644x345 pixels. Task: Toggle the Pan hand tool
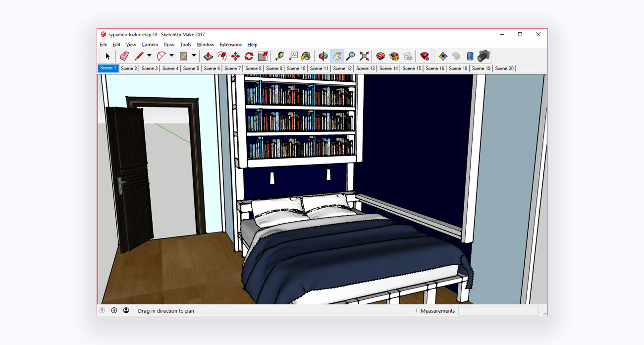click(x=337, y=56)
